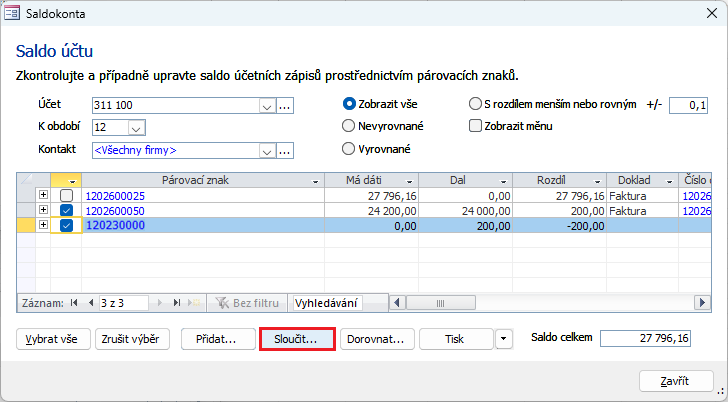
Task: Click the tolerance field showing 0,1
Action: pyautogui.click(x=688, y=105)
